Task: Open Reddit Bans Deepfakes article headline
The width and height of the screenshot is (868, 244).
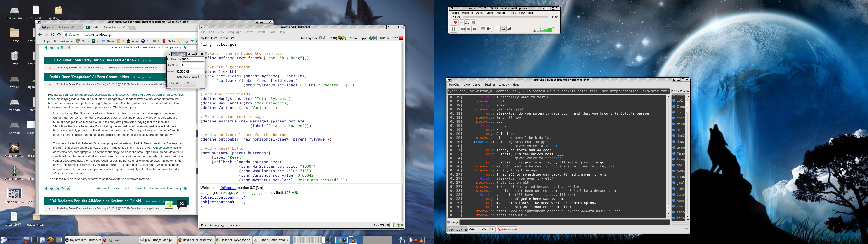Action: point(89,77)
